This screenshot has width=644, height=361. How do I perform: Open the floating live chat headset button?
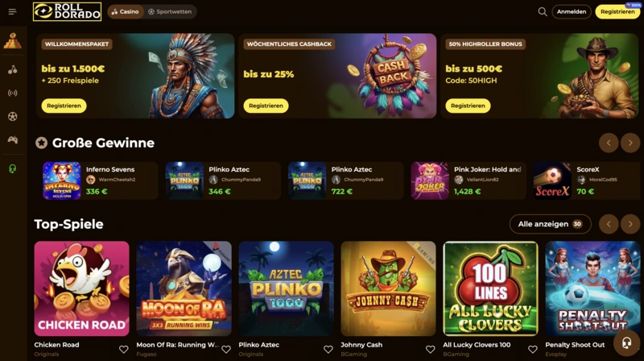626,342
